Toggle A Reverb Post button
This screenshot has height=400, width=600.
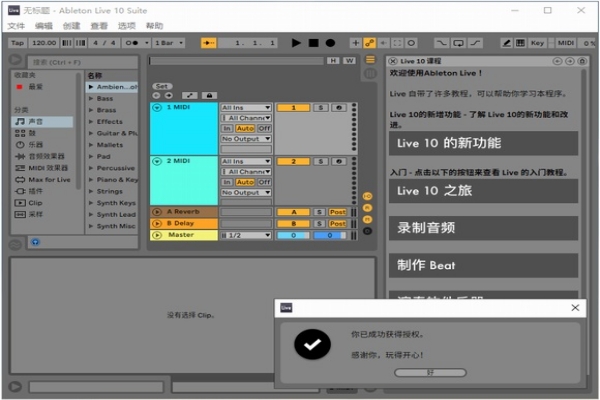[x=338, y=212]
